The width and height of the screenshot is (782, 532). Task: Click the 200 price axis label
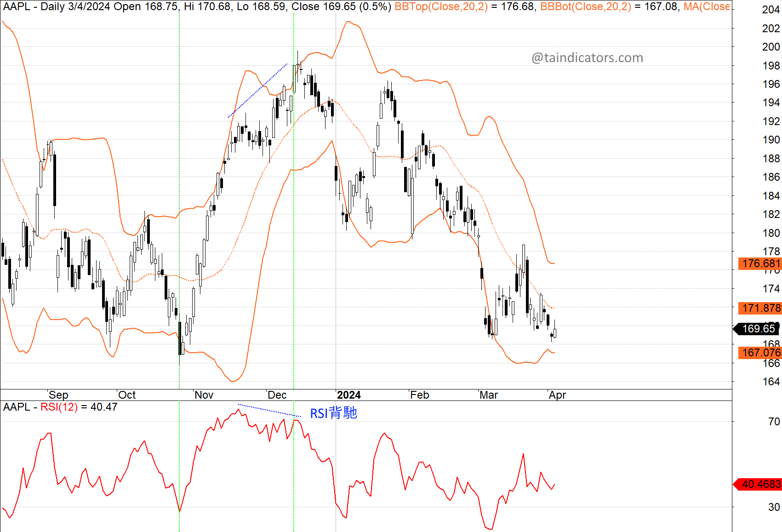[771, 47]
